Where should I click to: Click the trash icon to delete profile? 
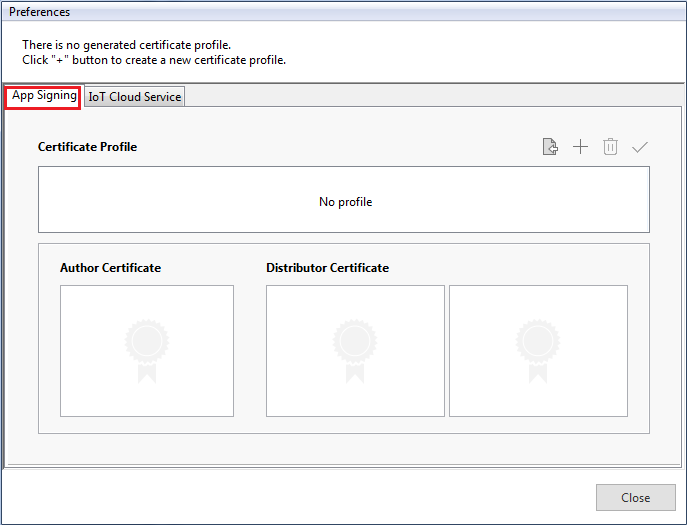pos(610,147)
